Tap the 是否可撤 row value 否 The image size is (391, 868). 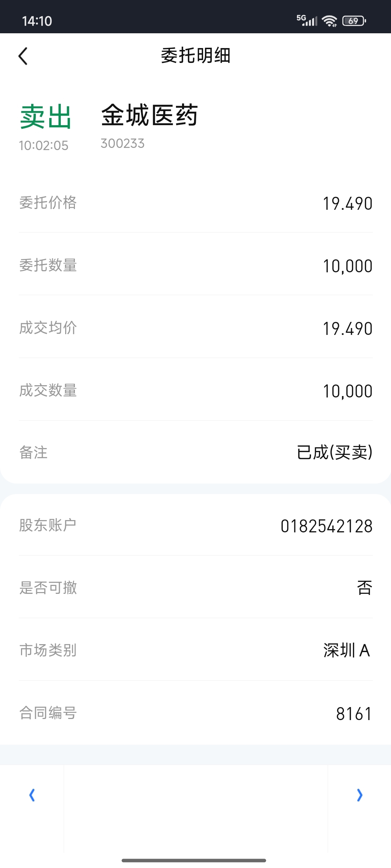click(x=365, y=588)
